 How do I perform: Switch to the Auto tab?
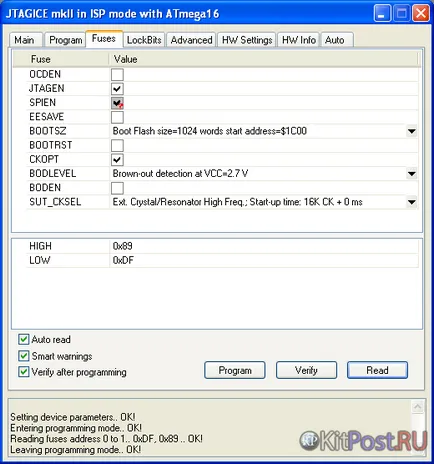pyautogui.click(x=337, y=40)
